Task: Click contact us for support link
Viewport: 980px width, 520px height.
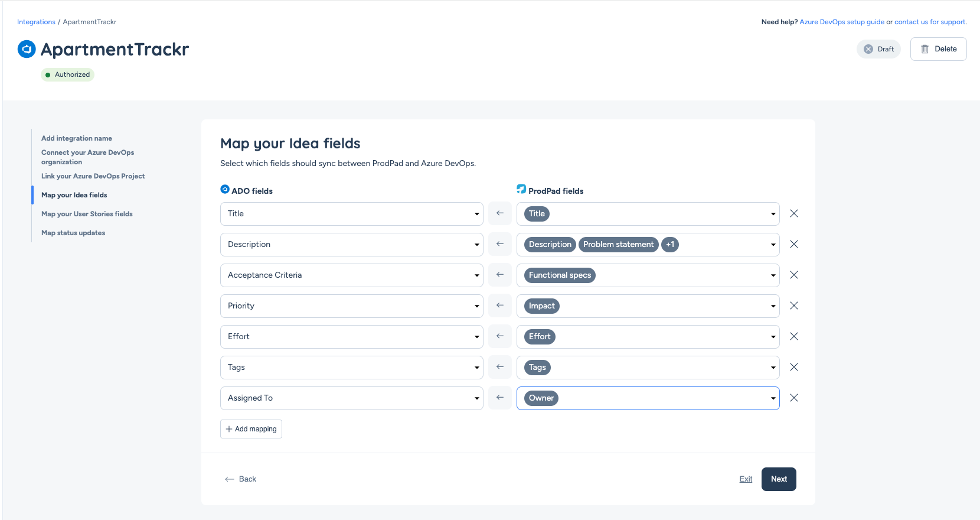Action: pos(930,22)
